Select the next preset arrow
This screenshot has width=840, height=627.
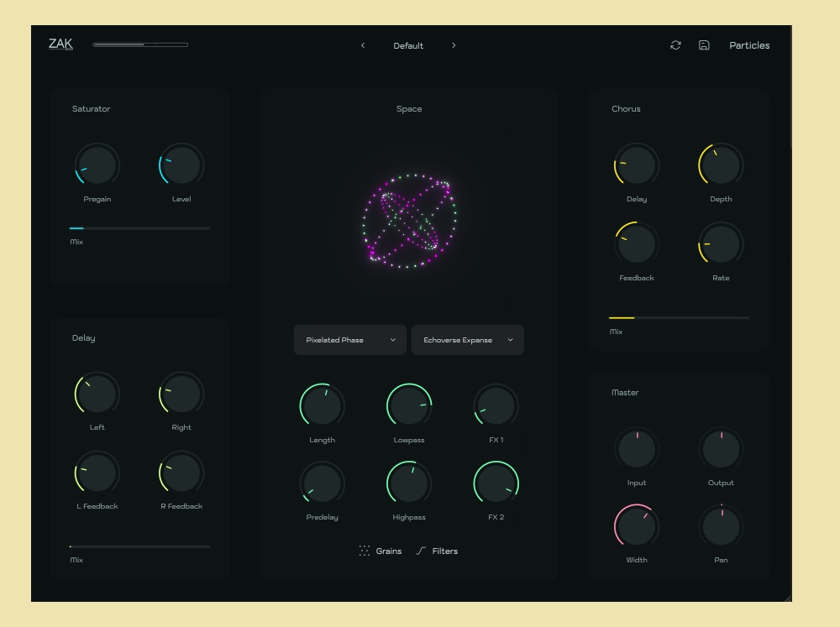454,45
